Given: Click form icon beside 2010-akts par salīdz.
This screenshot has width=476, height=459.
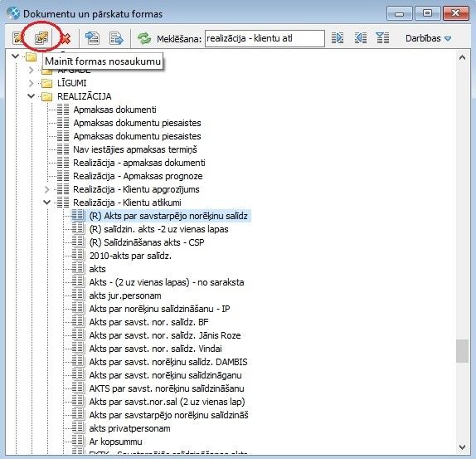Looking at the screenshot, I should [x=78, y=256].
